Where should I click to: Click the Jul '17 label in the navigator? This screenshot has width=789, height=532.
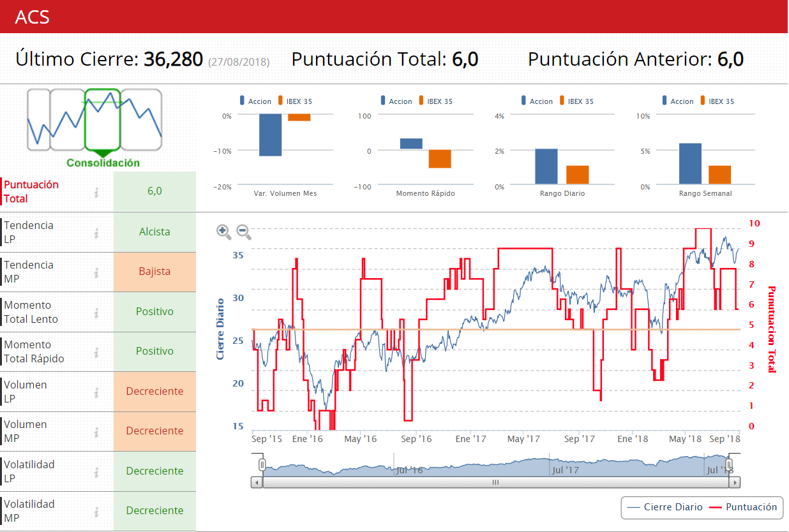(565, 470)
